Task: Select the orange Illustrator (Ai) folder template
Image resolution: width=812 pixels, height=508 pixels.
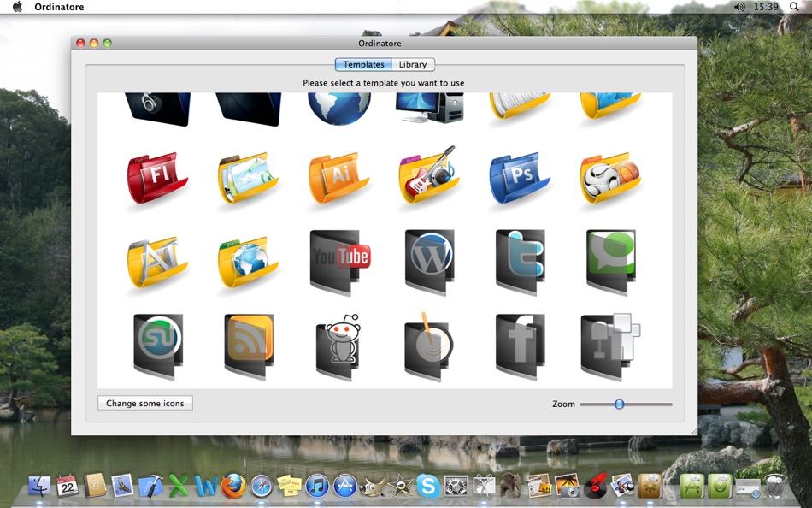Action: pyautogui.click(x=338, y=178)
